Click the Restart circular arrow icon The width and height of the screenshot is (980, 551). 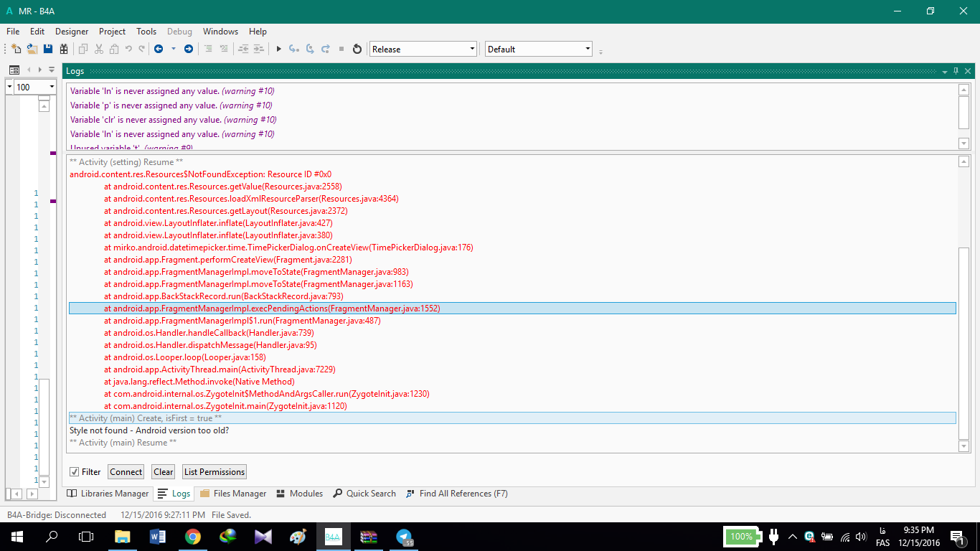tap(357, 49)
